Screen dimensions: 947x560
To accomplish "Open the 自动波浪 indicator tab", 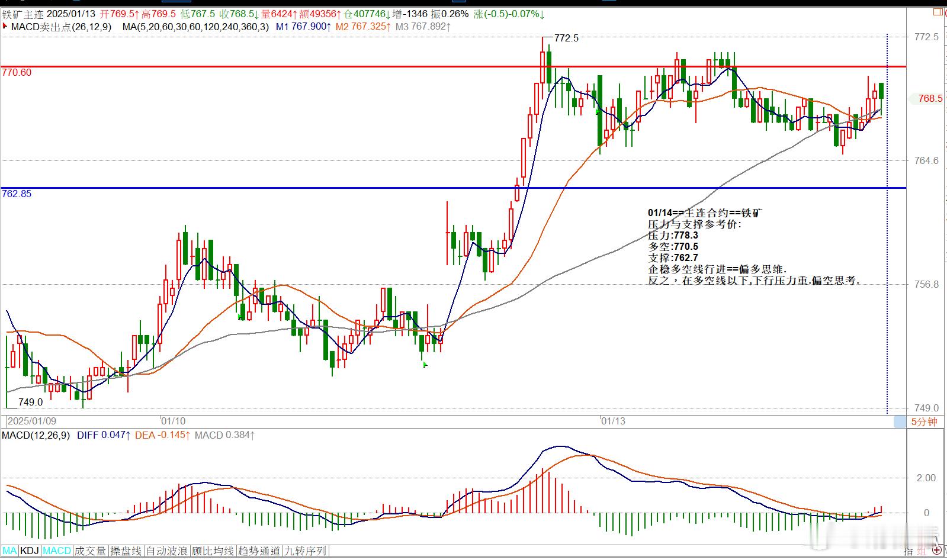I will [x=167, y=551].
